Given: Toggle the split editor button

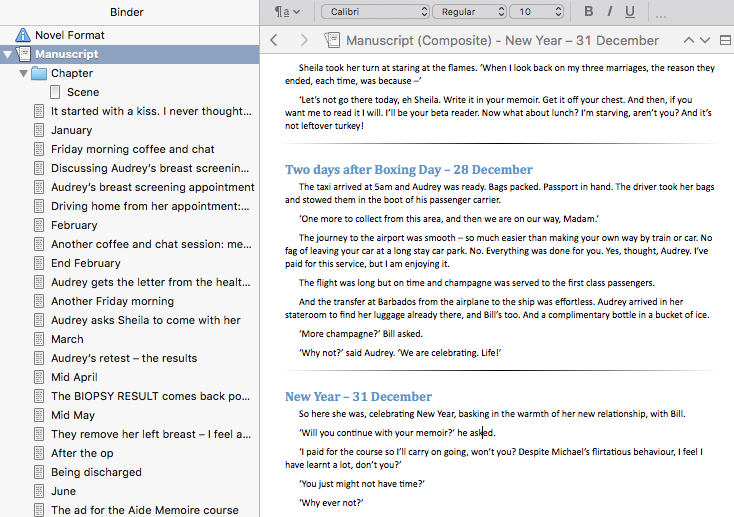Looking at the screenshot, I should 725,40.
